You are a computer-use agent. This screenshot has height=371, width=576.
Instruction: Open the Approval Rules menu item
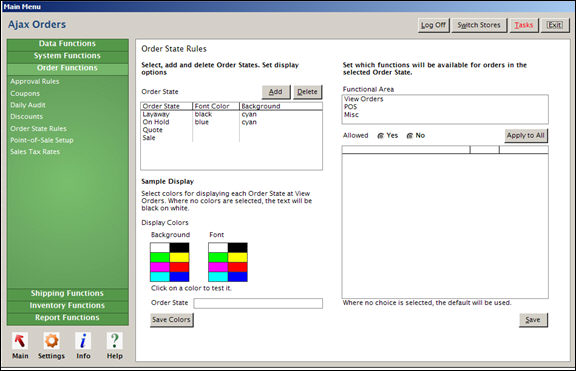35,82
